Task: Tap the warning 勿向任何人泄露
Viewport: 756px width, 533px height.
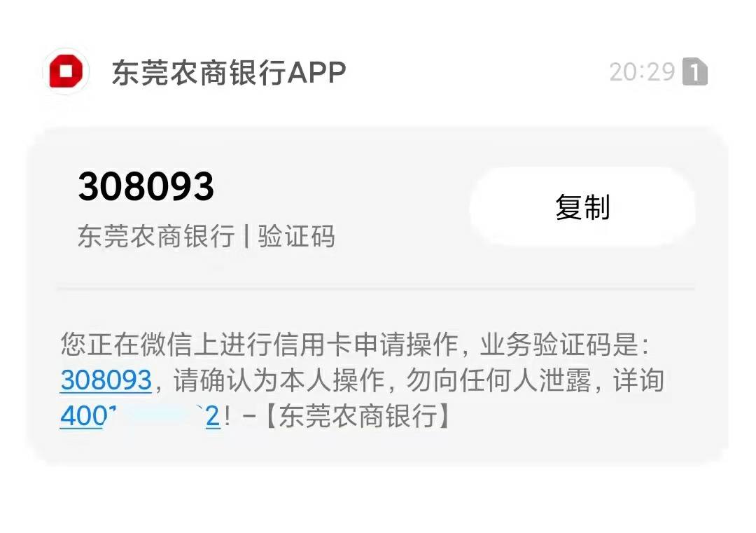Action: coord(500,380)
